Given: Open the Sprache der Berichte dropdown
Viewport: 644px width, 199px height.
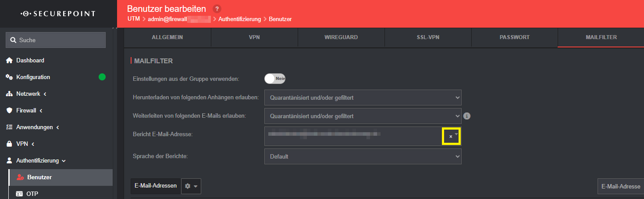Looking at the screenshot, I should pyautogui.click(x=363, y=156).
